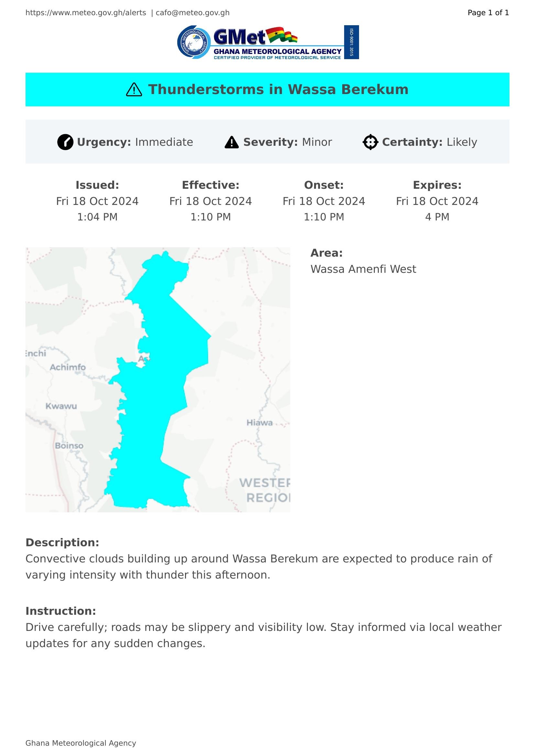
Task: Click the Hiawa label on the map
Action: (x=260, y=422)
